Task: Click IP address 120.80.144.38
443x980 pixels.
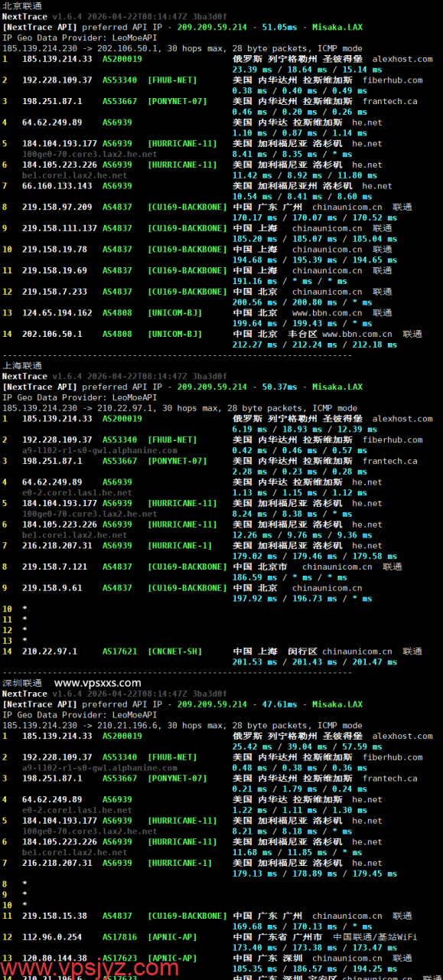Action: [x=55, y=958]
